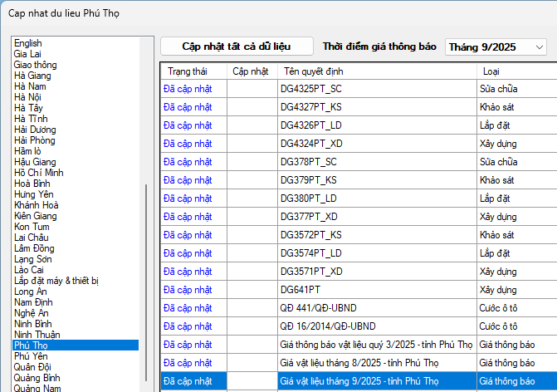The width and height of the screenshot is (557, 392).
Task: Pick 'Hồ Chí Minh' from the list
Action: pos(38,173)
